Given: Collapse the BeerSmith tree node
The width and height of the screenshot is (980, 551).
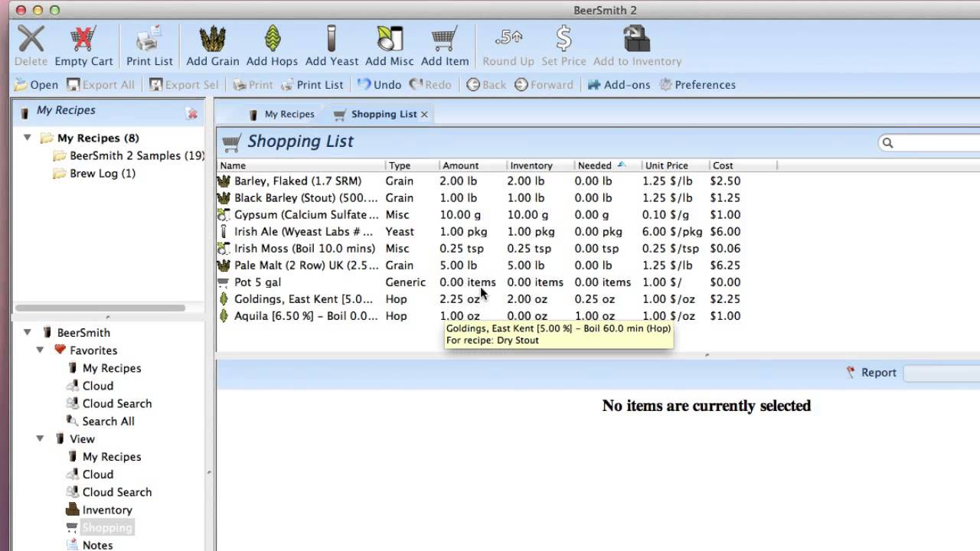Looking at the screenshot, I should (x=28, y=332).
